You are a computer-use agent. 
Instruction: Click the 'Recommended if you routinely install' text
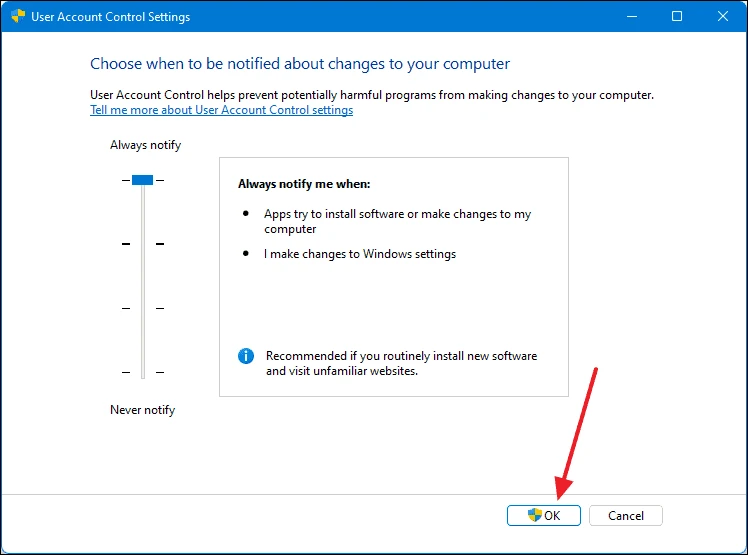(x=401, y=363)
